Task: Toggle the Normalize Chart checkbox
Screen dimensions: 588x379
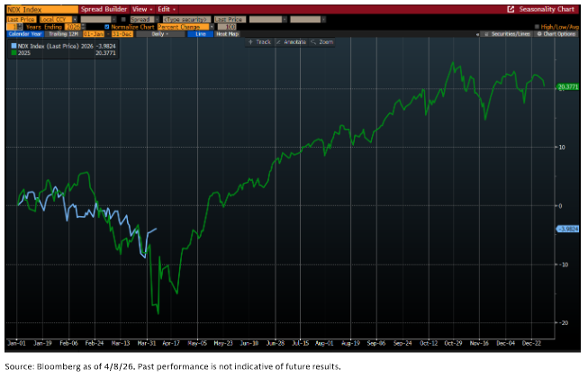Action: click(108, 26)
